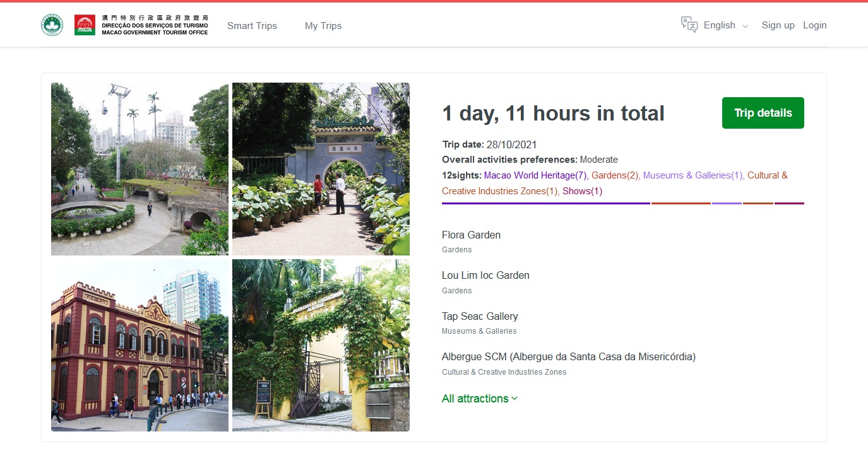Open the Flora Garden cable car photo
Screen dimensions: 868x475
[140, 169]
